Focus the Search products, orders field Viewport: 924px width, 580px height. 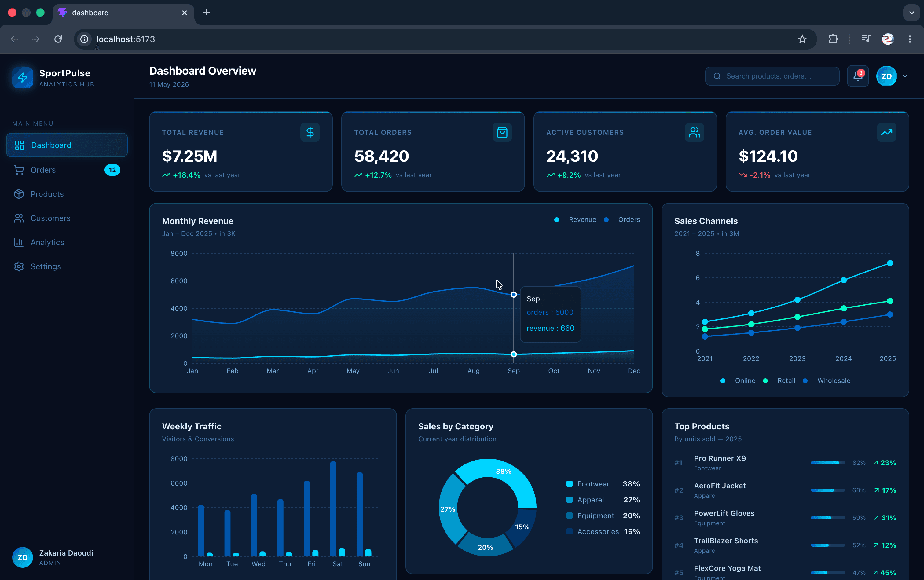click(772, 76)
